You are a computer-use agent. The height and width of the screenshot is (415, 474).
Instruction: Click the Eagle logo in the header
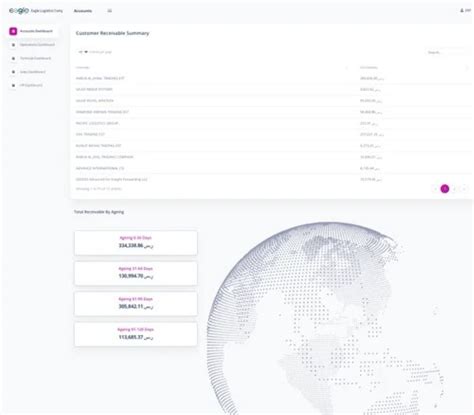pyautogui.click(x=19, y=11)
